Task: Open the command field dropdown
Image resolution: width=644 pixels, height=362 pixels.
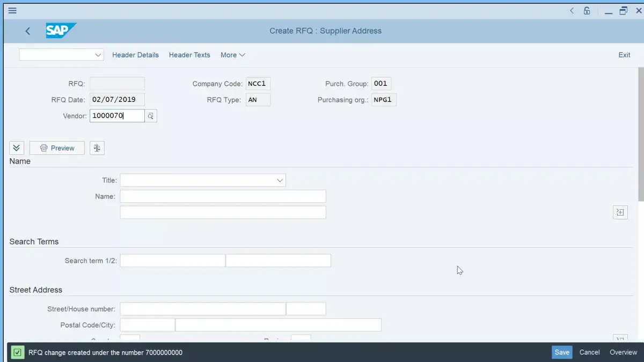Action: (98, 55)
